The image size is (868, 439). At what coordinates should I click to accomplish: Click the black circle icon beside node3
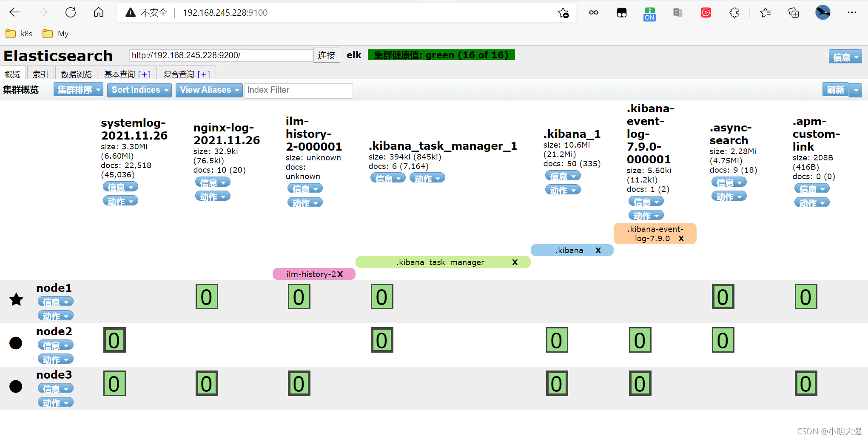point(16,386)
